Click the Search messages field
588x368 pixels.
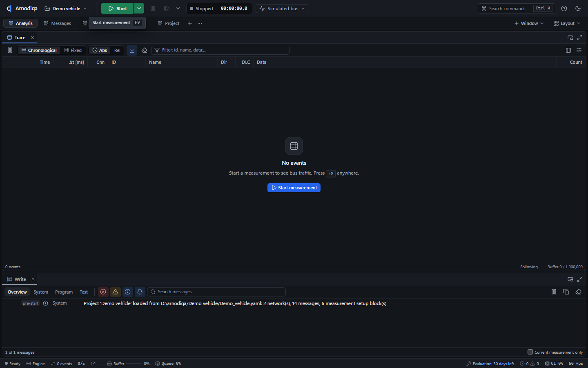(x=216, y=292)
